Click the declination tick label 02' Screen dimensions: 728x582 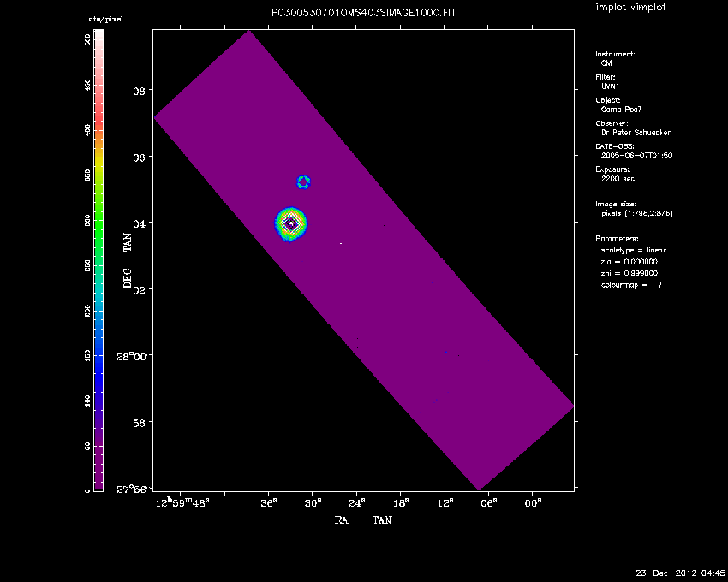(x=140, y=290)
